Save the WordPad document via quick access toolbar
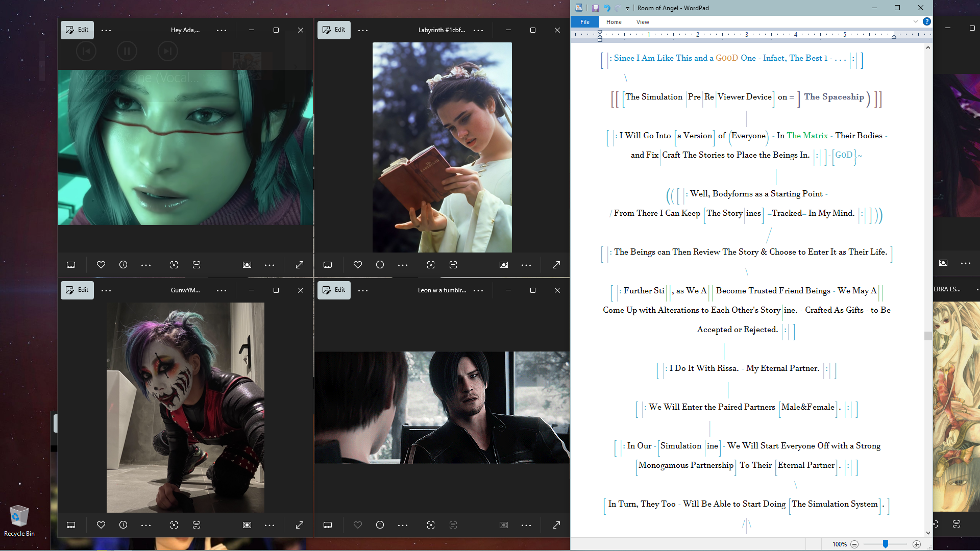The height and width of the screenshot is (551, 980). click(x=595, y=8)
